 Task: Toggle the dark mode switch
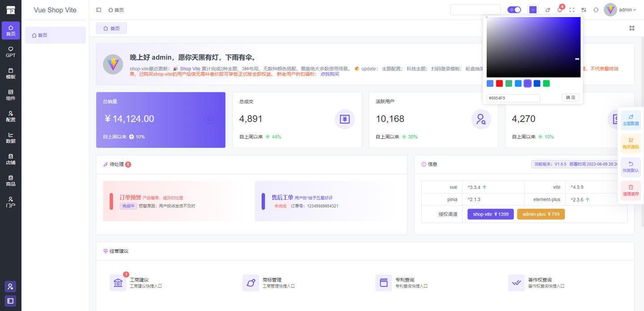coord(514,9)
